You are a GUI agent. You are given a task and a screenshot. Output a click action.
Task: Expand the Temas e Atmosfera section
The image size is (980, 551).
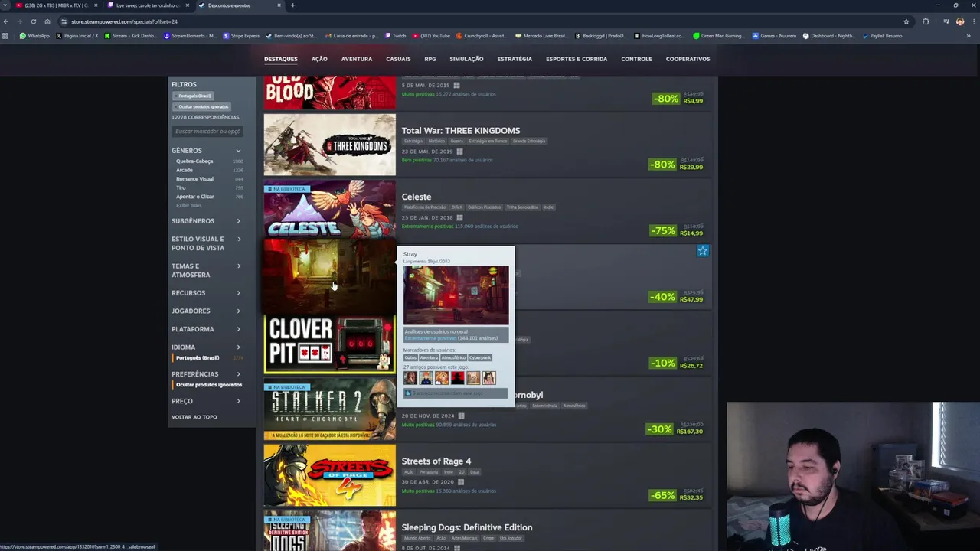pyautogui.click(x=207, y=270)
